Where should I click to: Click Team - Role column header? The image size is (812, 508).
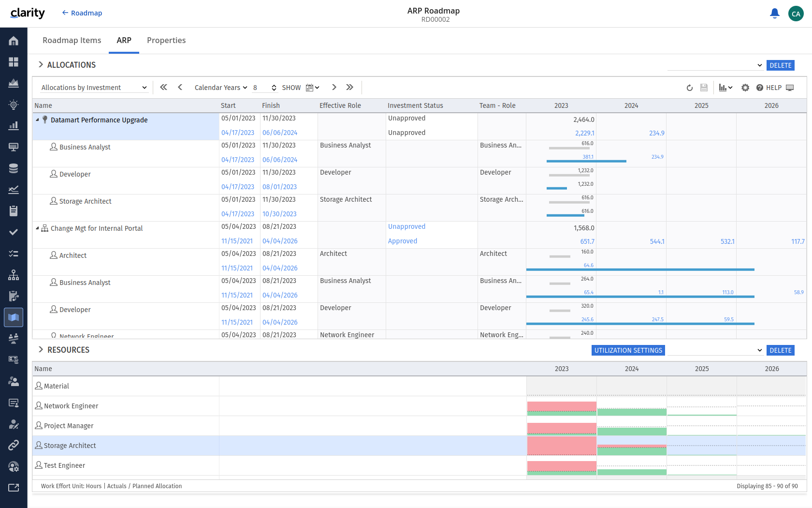click(497, 105)
